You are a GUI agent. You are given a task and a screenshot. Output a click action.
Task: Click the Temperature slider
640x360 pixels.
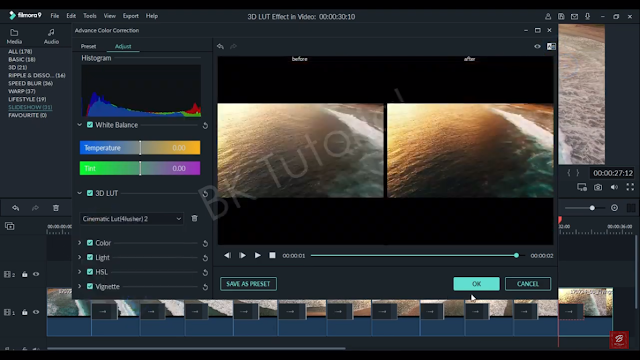(x=140, y=148)
